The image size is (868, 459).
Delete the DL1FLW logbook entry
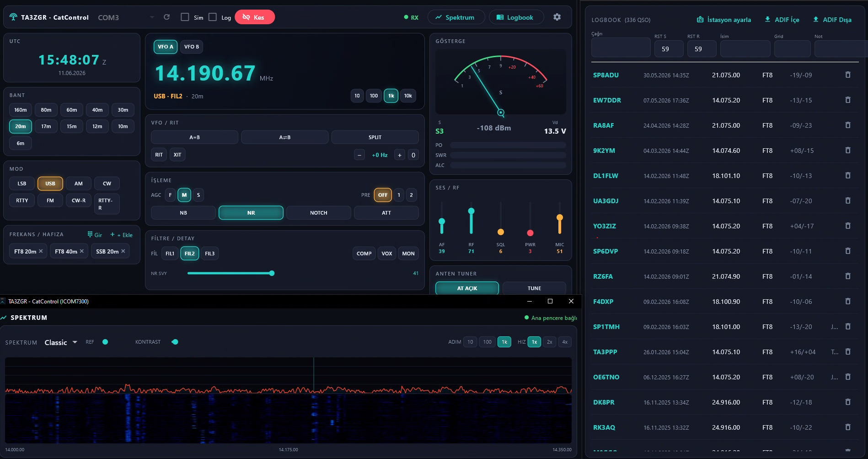[x=848, y=175]
